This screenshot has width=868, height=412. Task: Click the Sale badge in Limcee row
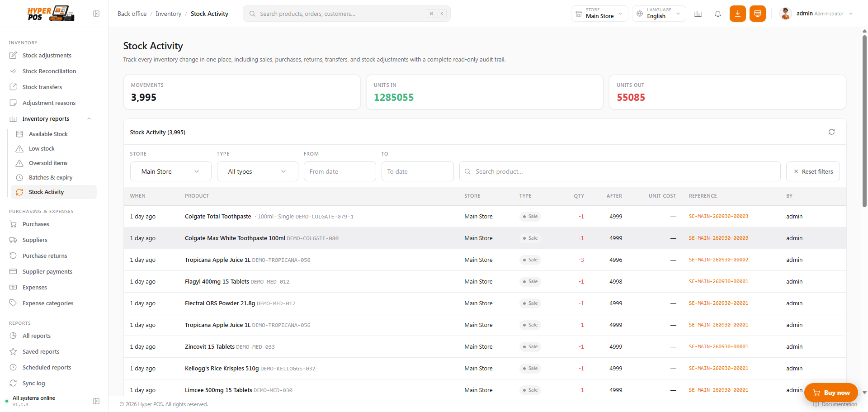(x=530, y=390)
